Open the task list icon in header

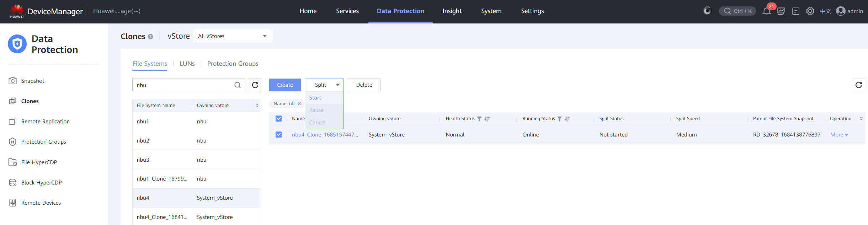point(795,11)
